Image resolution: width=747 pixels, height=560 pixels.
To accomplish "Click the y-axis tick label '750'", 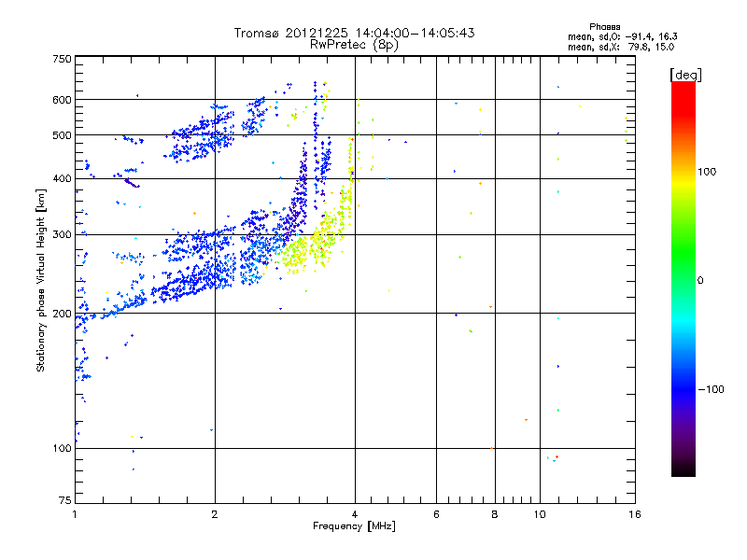I will pos(62,59).
